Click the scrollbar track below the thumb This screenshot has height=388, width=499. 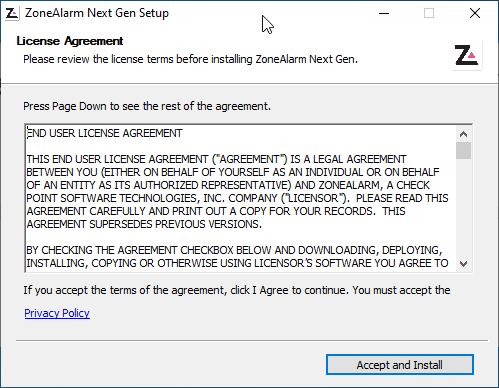click(463, 208)
